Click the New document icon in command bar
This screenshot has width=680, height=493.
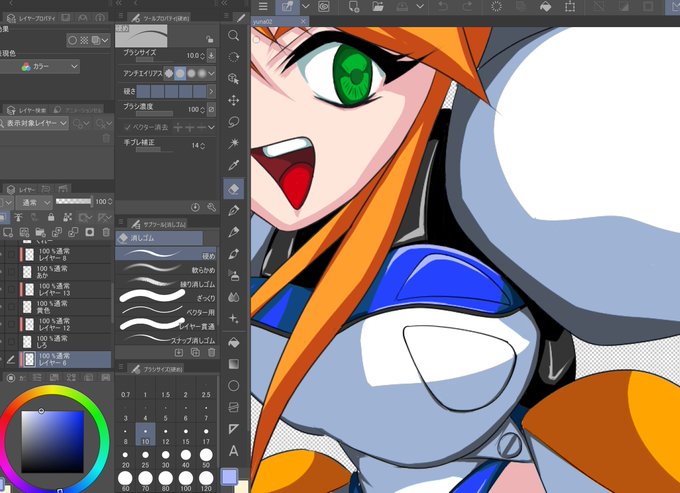(x=354, y=7)
